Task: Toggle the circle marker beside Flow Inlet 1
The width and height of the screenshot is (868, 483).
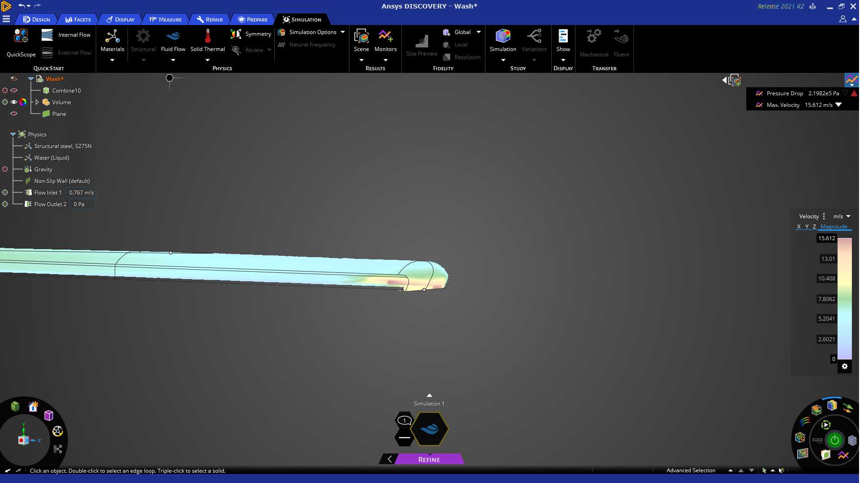Action: 5,192
